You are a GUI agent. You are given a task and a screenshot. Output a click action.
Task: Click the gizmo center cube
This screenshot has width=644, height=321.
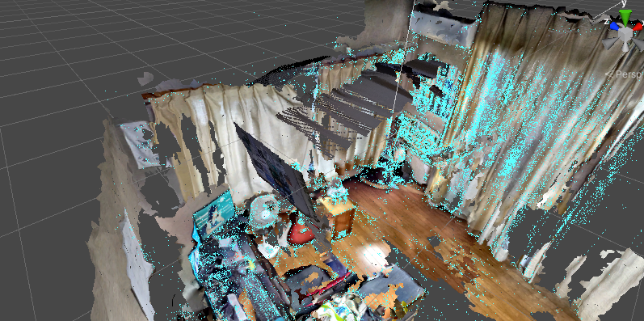click(625, 33)
